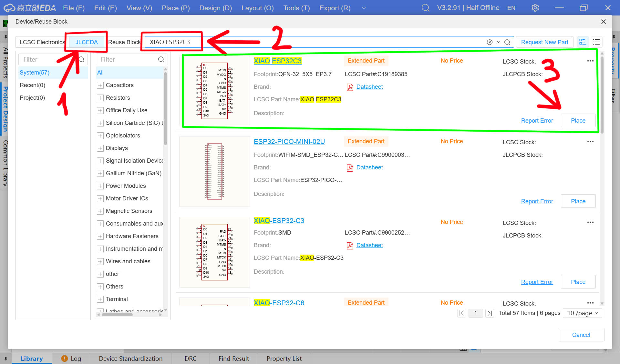
Task: Switch to detailed card view icon
Action: click(583, 42)
